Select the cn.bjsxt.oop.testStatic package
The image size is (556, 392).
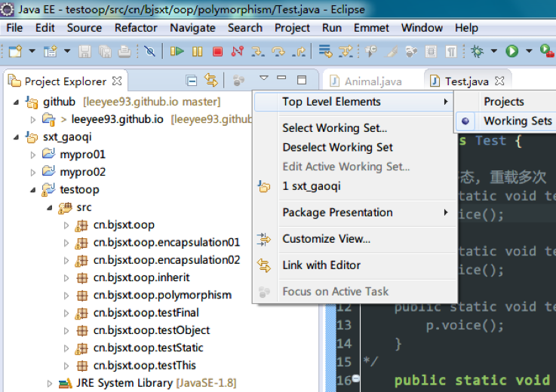tap(148, 348)
